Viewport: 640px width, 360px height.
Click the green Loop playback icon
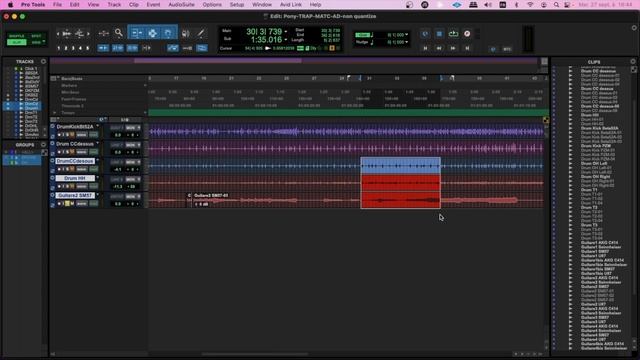[453, 34]
